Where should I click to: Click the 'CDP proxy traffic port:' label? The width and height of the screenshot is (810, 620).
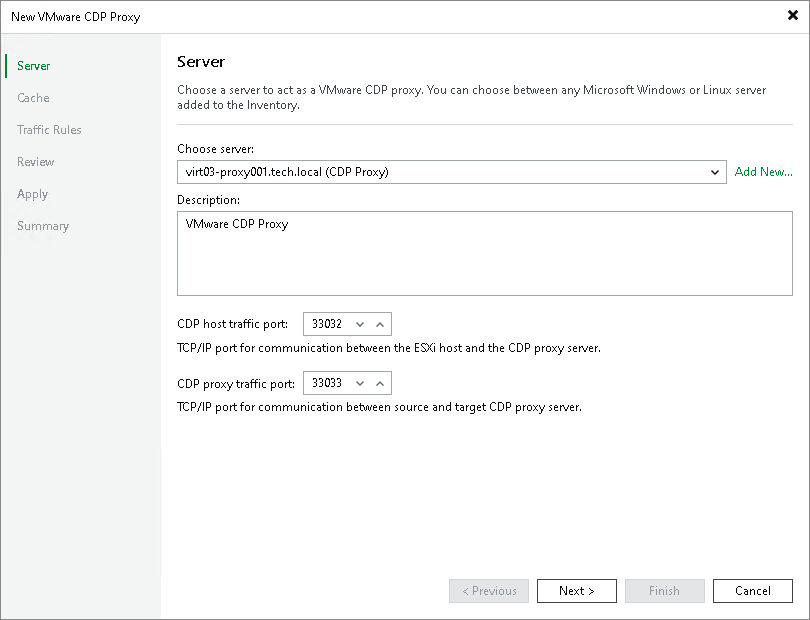[x=236, y=383]
